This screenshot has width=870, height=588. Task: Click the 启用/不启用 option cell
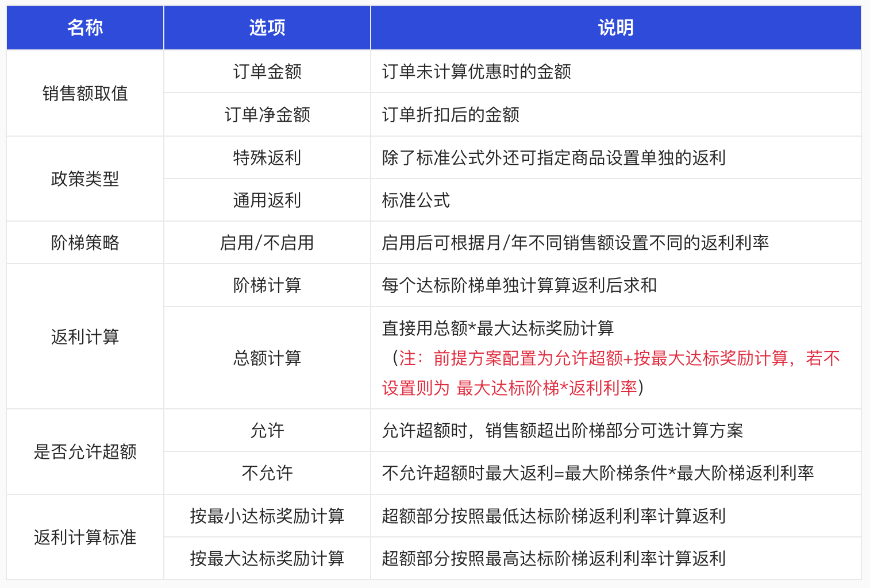pyautogui.click(x=267, y=242)
